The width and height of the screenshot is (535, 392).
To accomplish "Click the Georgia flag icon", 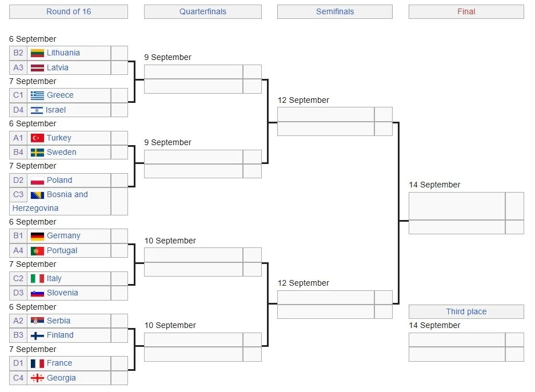I will click(x=37, y=378).
